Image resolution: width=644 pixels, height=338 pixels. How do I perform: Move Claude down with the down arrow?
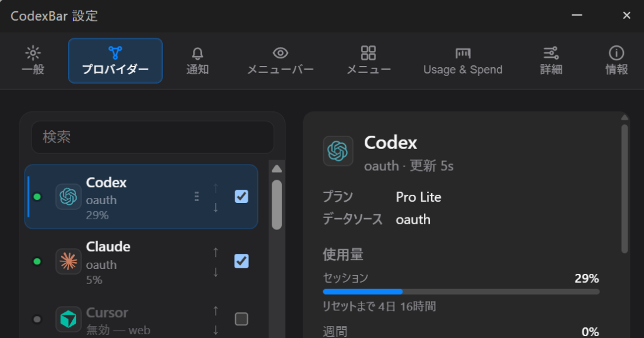click(x=216, y=272)
